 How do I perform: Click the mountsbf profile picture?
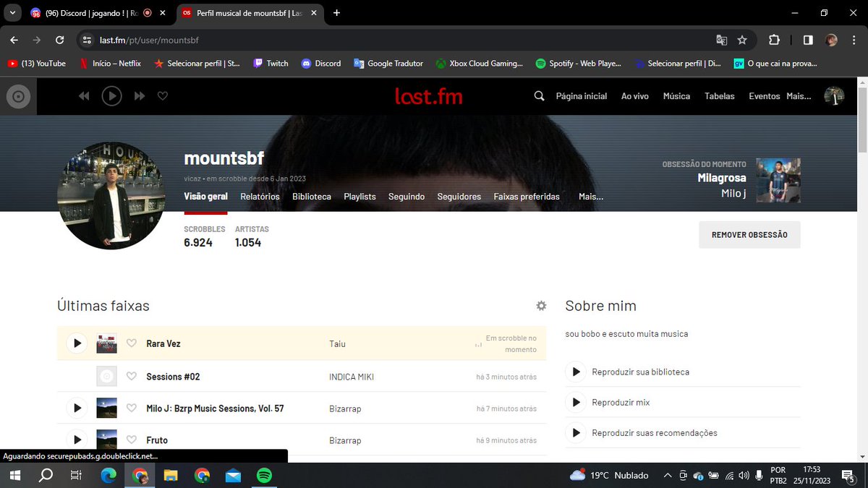111,195
